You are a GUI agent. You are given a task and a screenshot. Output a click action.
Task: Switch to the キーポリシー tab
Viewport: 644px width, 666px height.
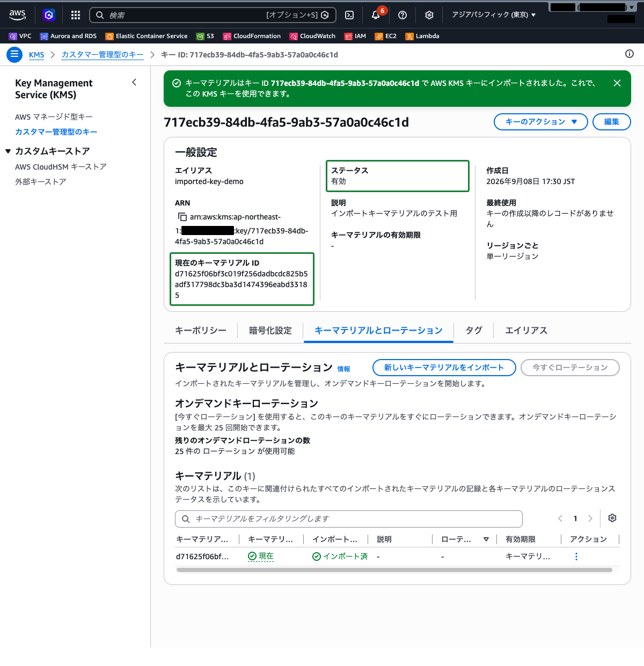pyautogui.click(x=201, y=331)
